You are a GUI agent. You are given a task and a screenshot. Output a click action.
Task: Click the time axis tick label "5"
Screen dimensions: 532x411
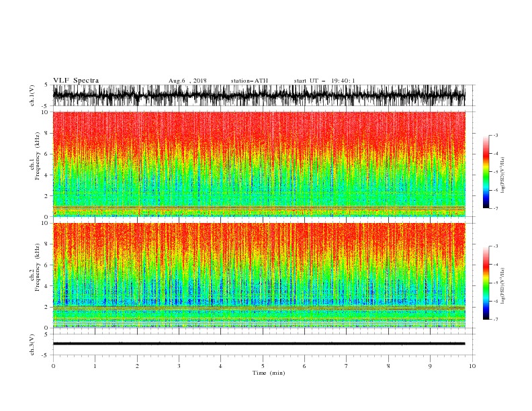click(263, 366)
